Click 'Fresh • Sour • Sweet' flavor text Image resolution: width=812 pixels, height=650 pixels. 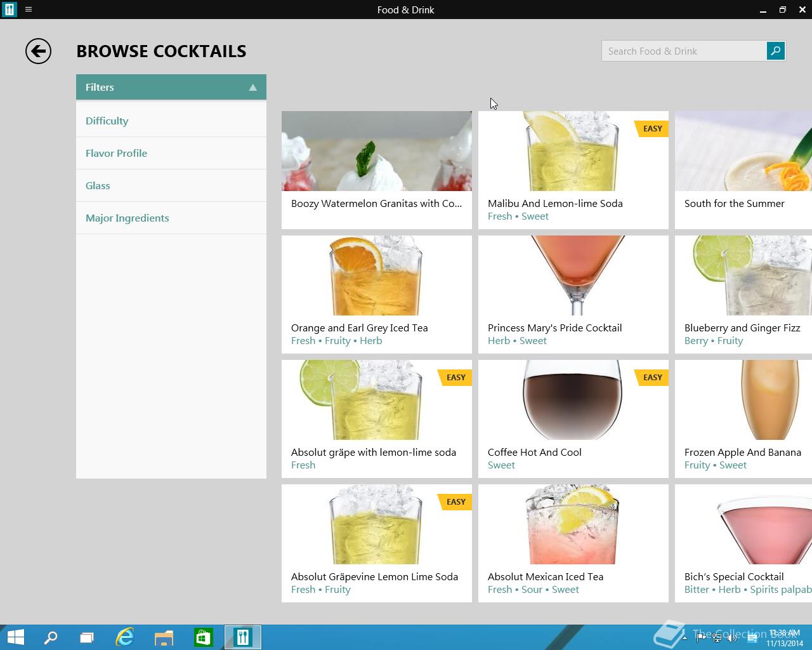pos(533,590)
